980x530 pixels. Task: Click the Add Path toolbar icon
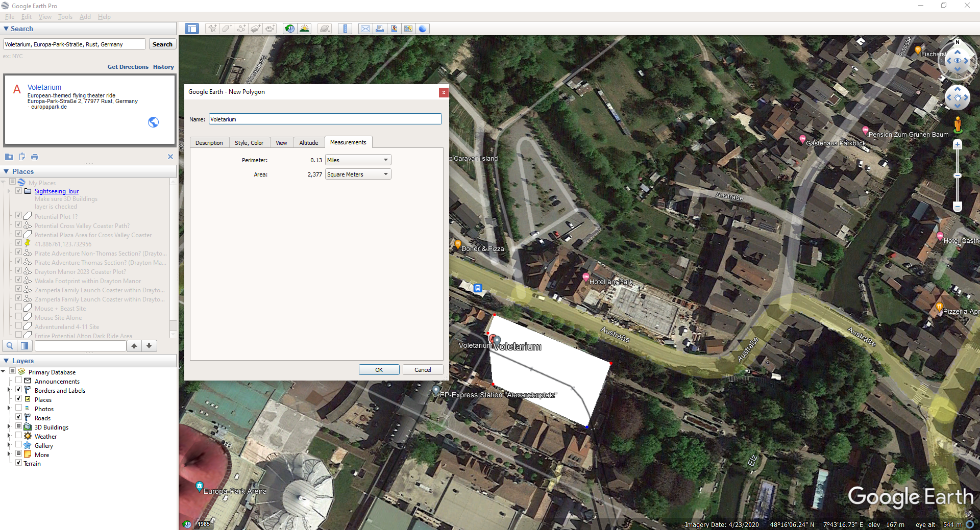coord(241,29)
